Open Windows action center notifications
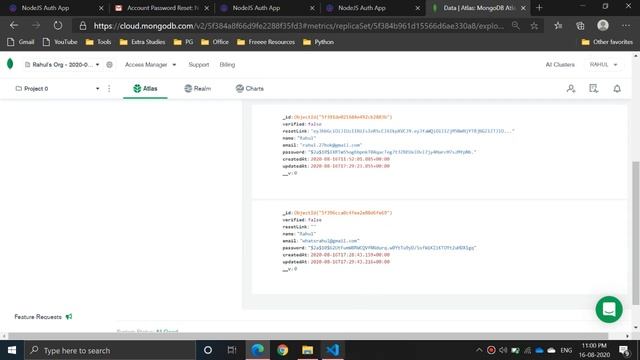This screenshot has width=640, height=360. pos(624,350)
